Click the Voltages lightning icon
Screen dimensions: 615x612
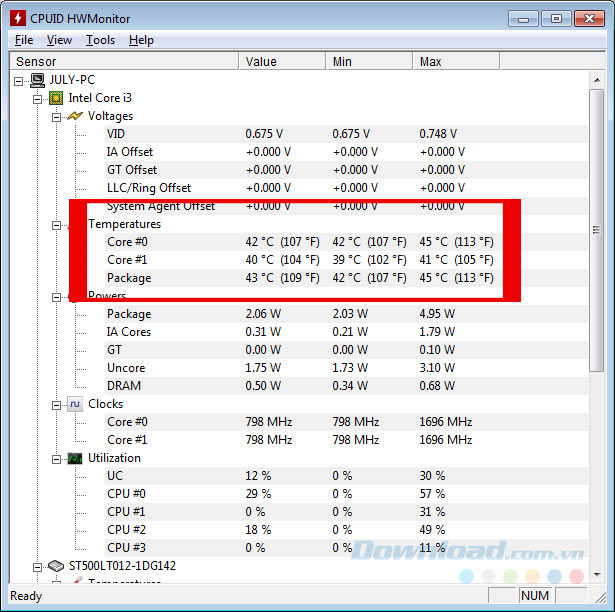click(75, 116)
